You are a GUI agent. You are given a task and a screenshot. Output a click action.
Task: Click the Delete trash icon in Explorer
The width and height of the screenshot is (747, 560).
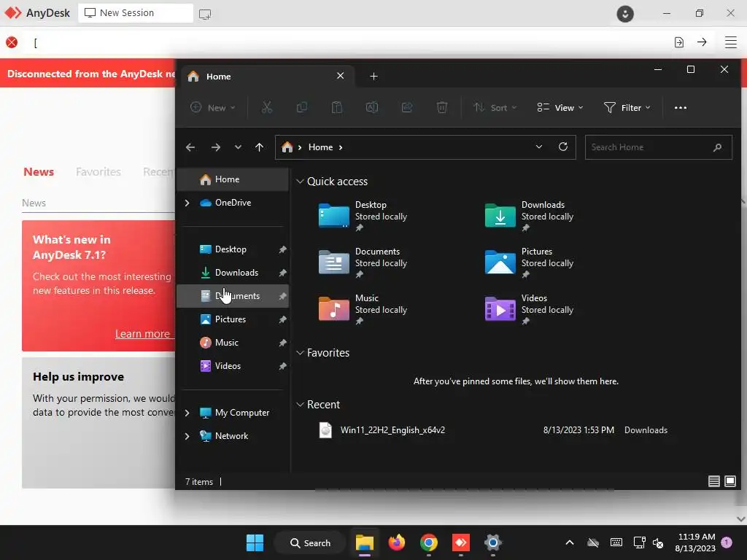point(442,108)
